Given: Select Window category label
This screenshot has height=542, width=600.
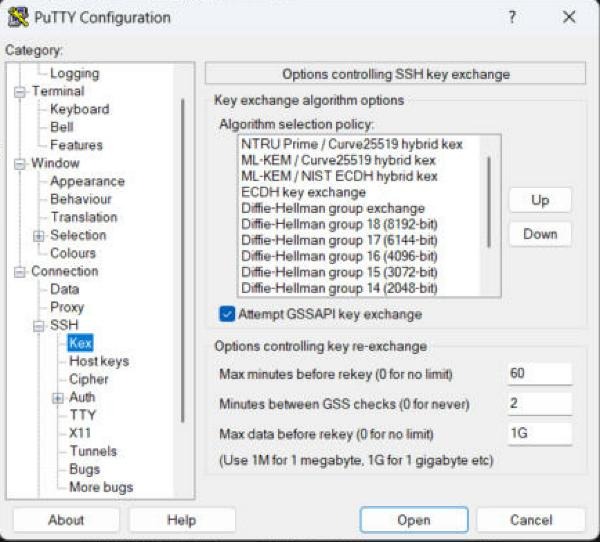Looking at the screenshot, I should (55, 163).
